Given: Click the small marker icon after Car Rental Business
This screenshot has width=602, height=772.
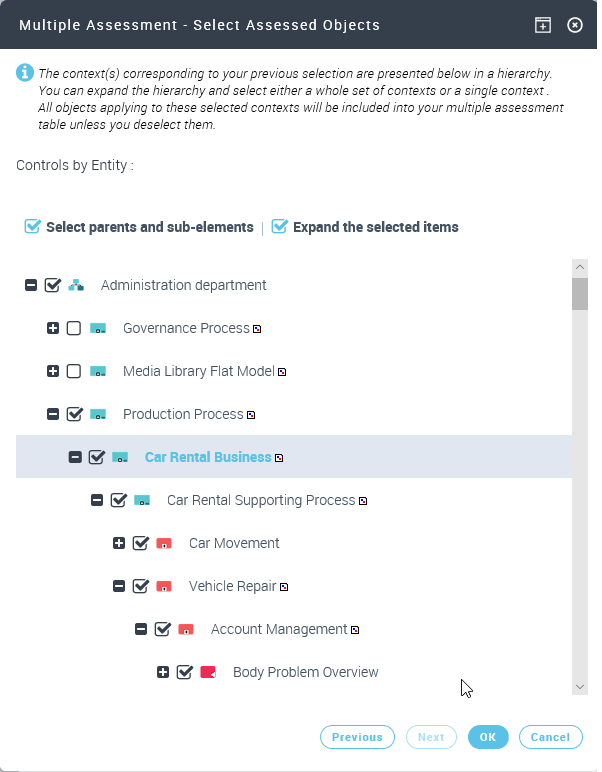Looking at the screenshot, I should click(279, 458).
